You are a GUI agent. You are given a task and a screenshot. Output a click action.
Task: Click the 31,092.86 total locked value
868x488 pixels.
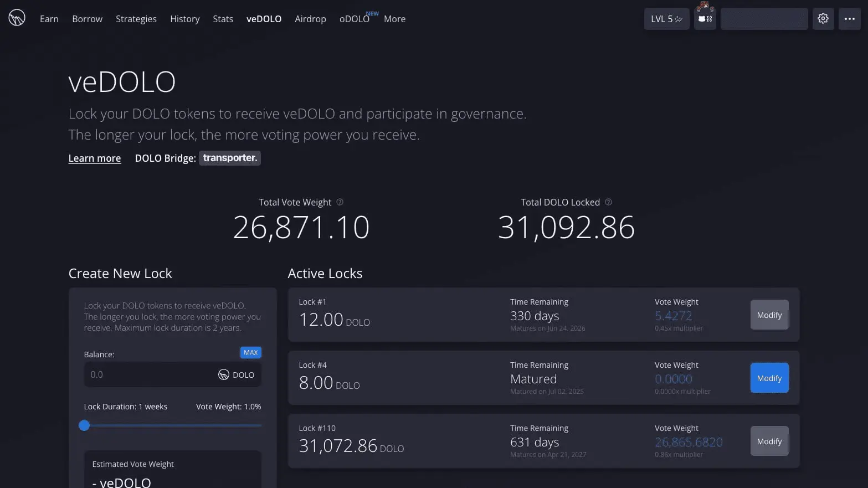tap(566, 227)
